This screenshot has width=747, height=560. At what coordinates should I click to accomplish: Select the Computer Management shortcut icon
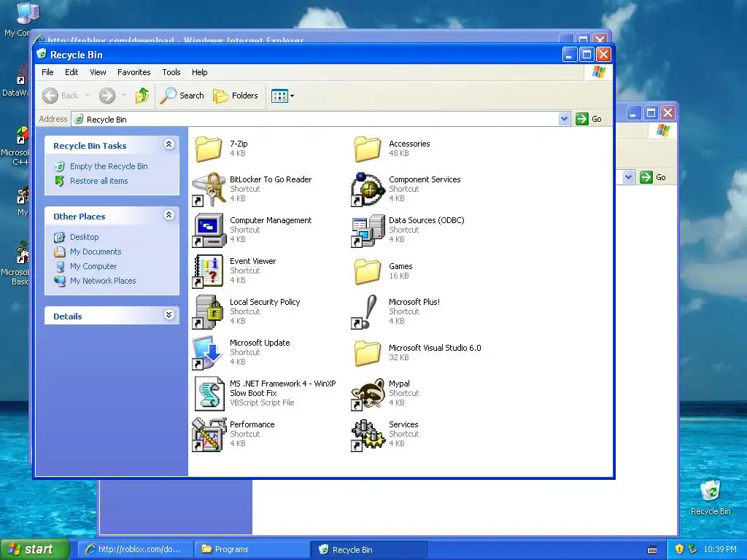tap(209, 230)
